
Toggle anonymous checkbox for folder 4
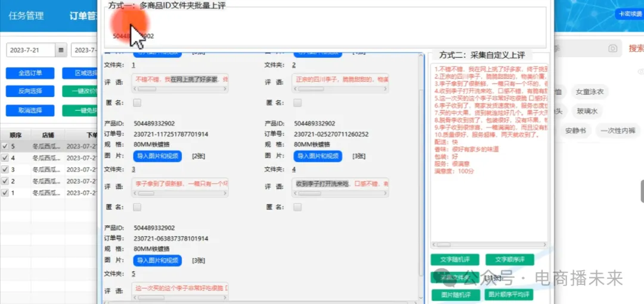point(297,207)
